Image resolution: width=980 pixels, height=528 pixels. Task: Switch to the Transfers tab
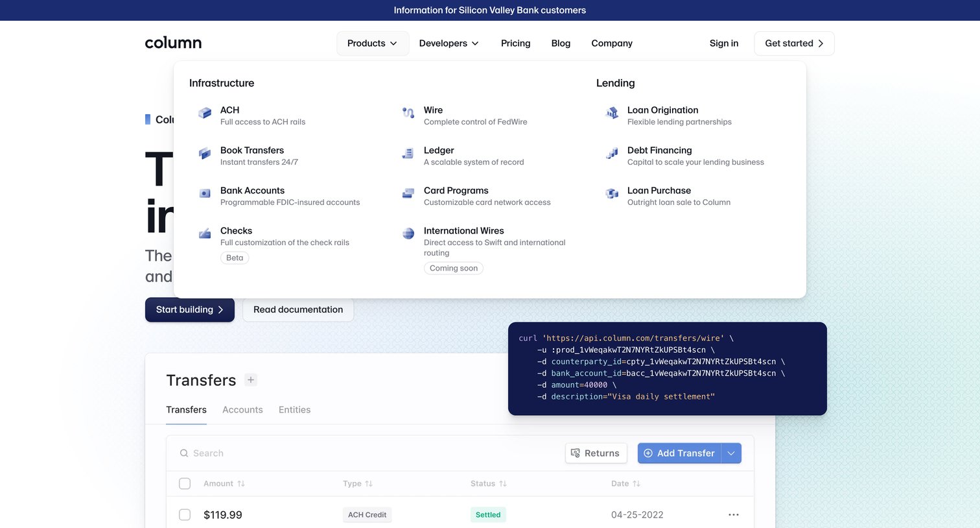click(x=186, y=410)
